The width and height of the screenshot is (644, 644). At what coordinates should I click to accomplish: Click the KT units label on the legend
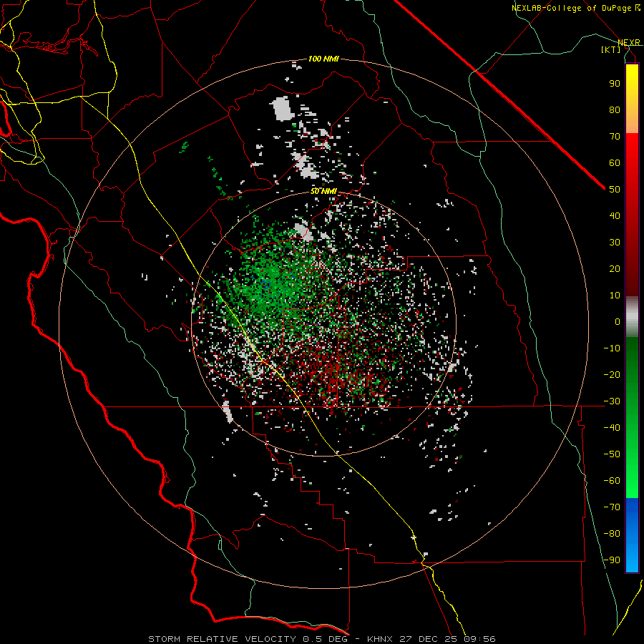pos(611,49)
